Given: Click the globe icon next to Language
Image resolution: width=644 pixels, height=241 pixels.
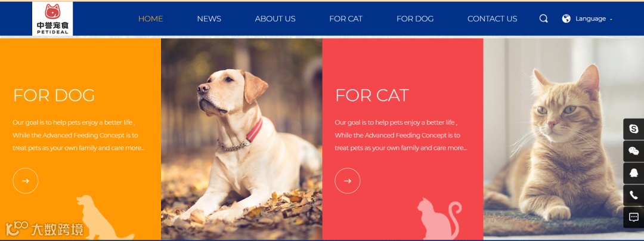Looking at the screenshot, I should click(x=566, y=18).
